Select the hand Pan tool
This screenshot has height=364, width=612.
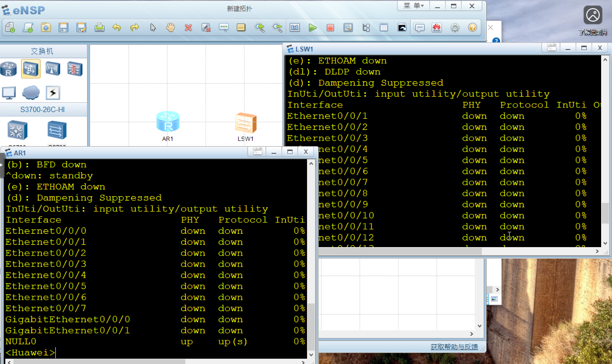coord(171,28)
